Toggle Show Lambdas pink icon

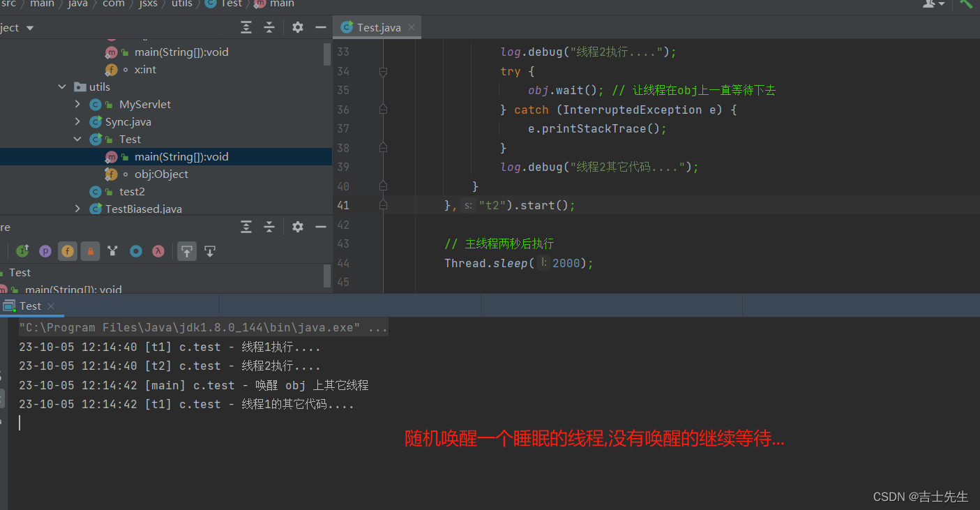coord(158,251)
